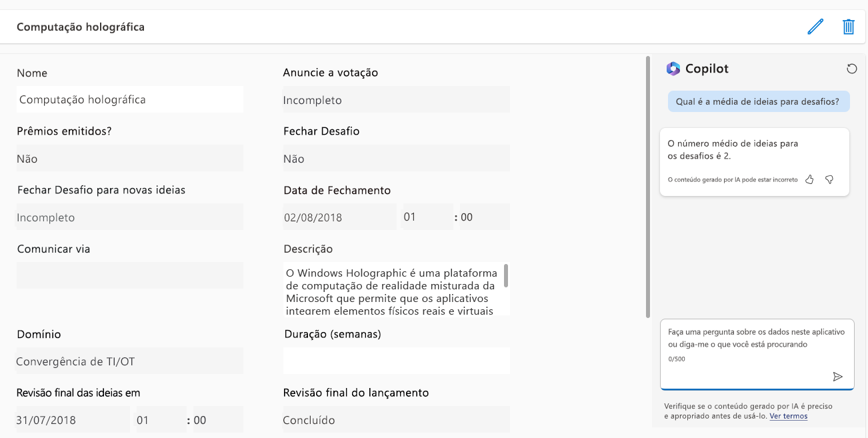The image size is (868, 438).
Task: Click the Nome field Computação holográfica
Action: pos(130,99)
